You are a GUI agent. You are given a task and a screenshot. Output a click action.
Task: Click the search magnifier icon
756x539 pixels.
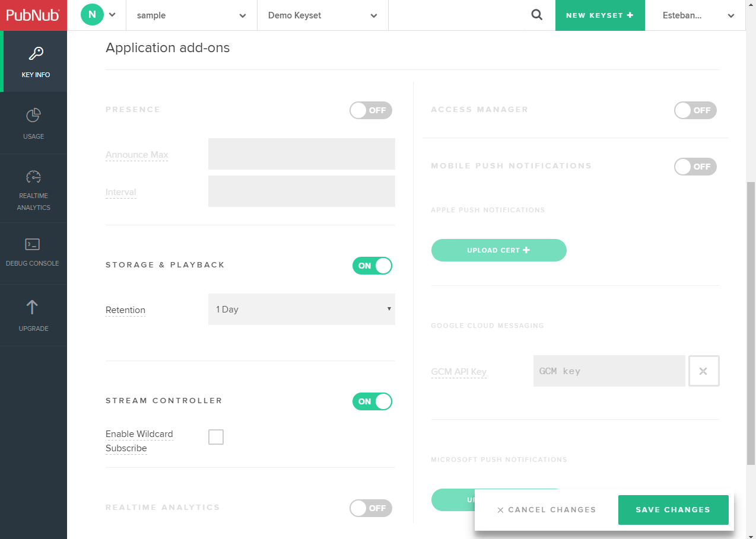click(536, 15)
